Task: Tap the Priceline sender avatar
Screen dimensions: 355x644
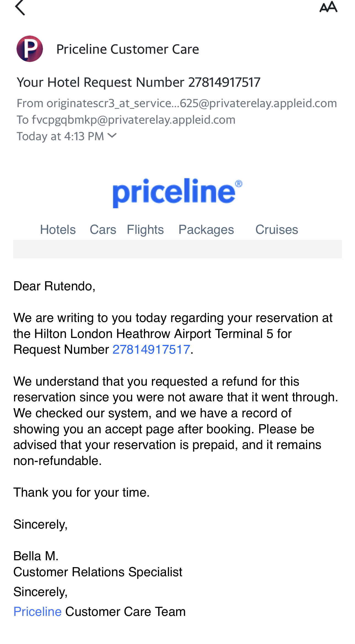Action: coord(30,49)
